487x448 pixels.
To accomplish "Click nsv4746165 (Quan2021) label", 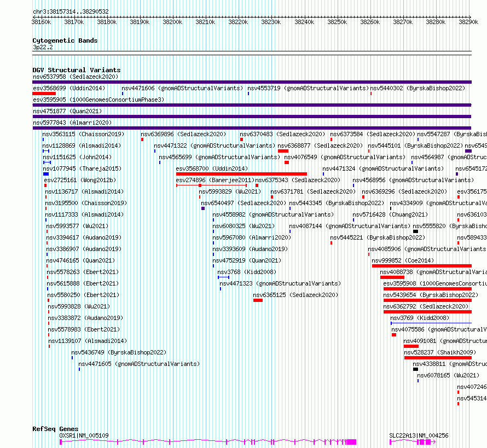I will tap(80, 260).
